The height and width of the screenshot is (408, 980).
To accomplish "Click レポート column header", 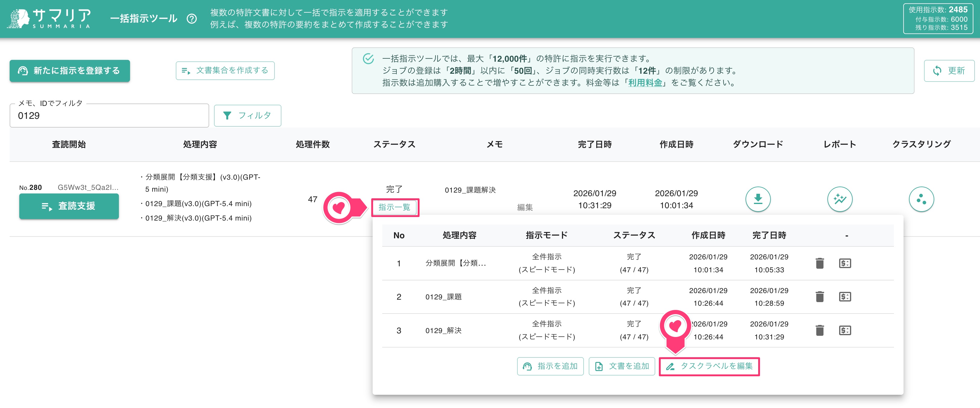I will click(840, 144).
